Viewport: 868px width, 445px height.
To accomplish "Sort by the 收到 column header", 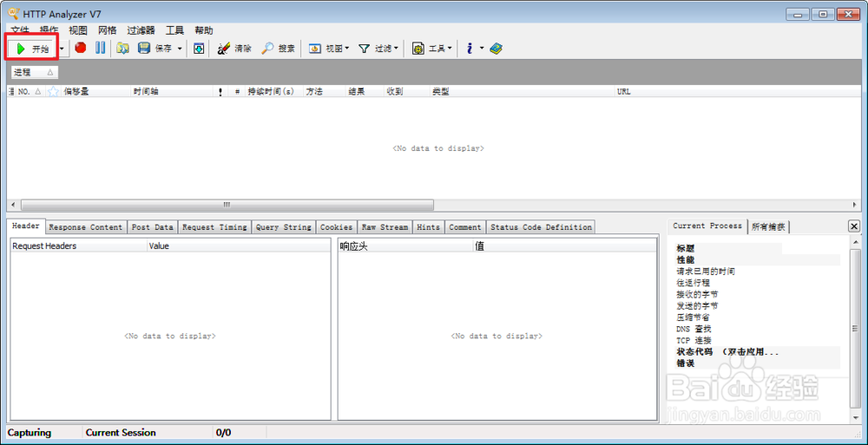I will point(407,92).
